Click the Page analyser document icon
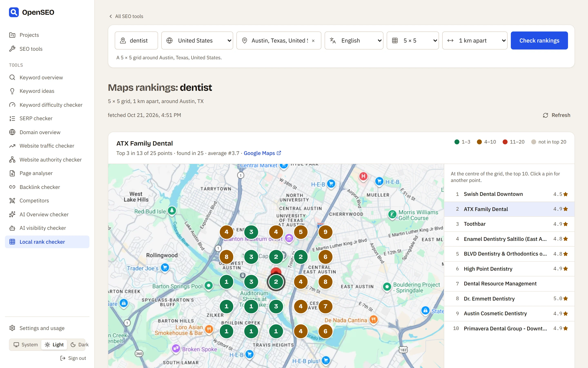This screenshot has width=588, height=368. pyautogui.click(x=12, y=173)
